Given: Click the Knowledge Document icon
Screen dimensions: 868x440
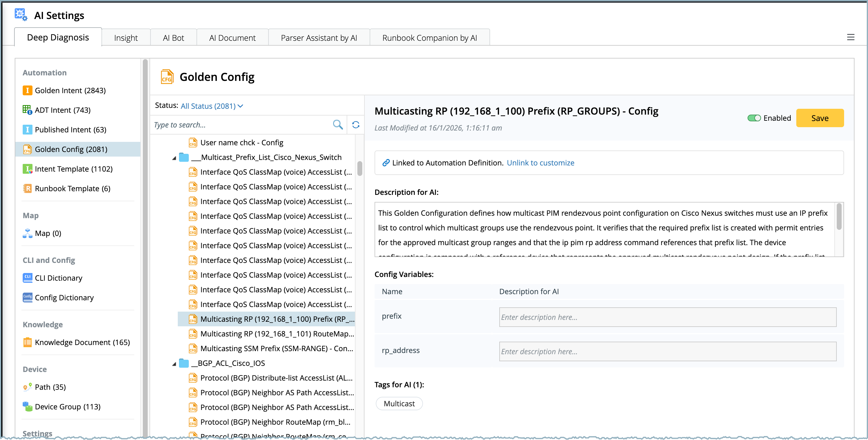Looking at the screenshot, I should pos(27,342).
